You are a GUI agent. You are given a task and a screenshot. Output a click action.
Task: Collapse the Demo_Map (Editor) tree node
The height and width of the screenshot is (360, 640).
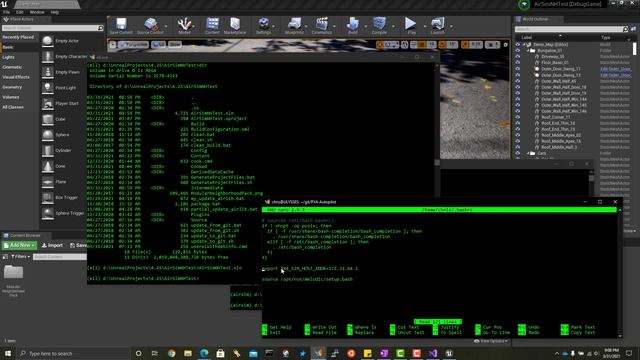pyautogui.click(x=524, y=44)
